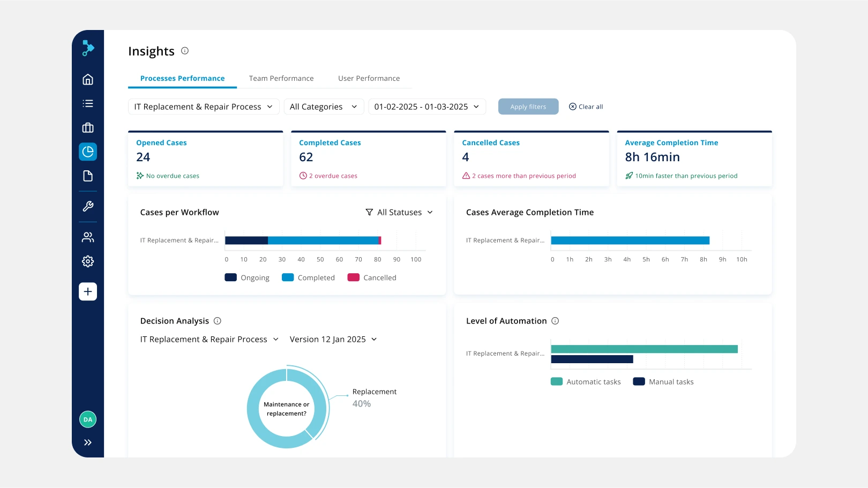Click the list view sidebar icon
This screenshot has width=868, height=488.
point(88,103)
